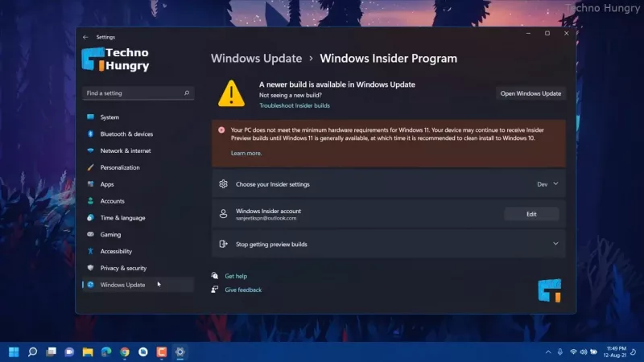Open Chat app in taskbar
Screen dimensions: 644x362
69,352
